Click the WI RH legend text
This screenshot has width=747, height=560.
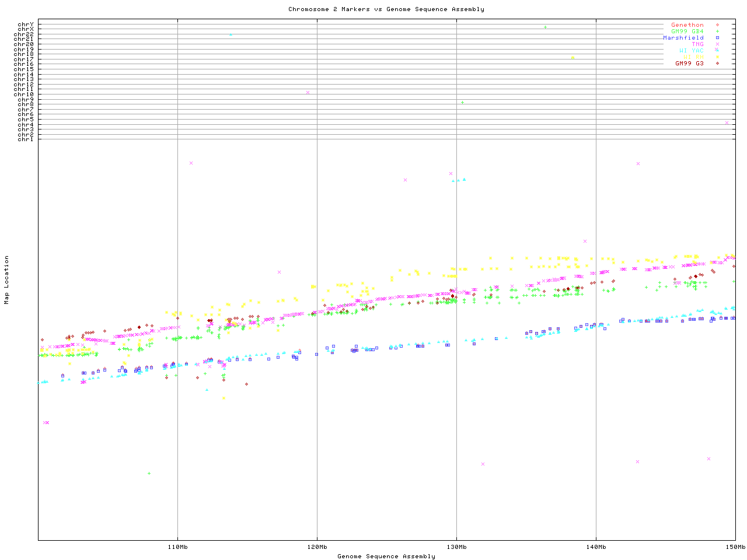[x=693, y=57]
